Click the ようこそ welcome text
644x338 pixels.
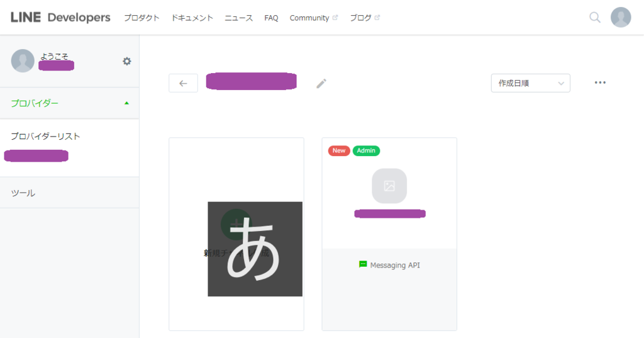54,57
